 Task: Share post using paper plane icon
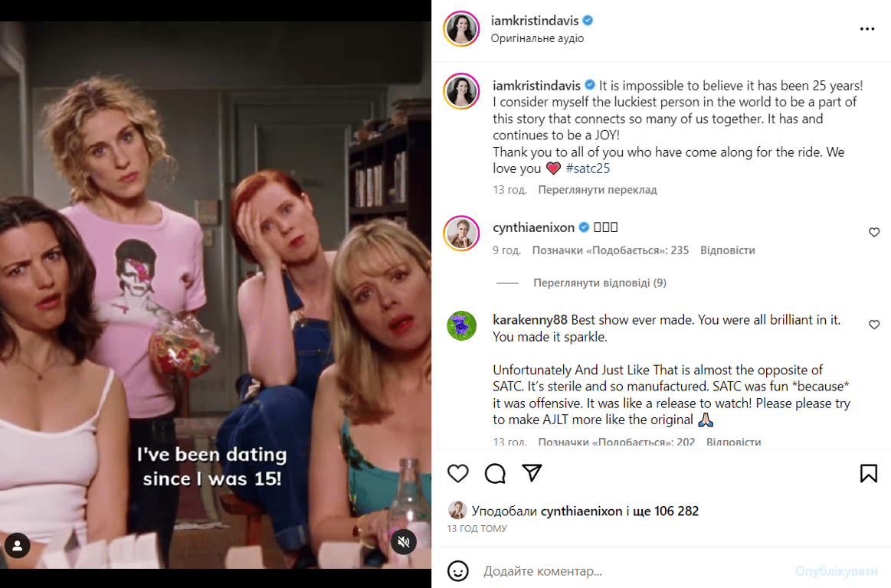pyautogui.click(x=532, y=472)
